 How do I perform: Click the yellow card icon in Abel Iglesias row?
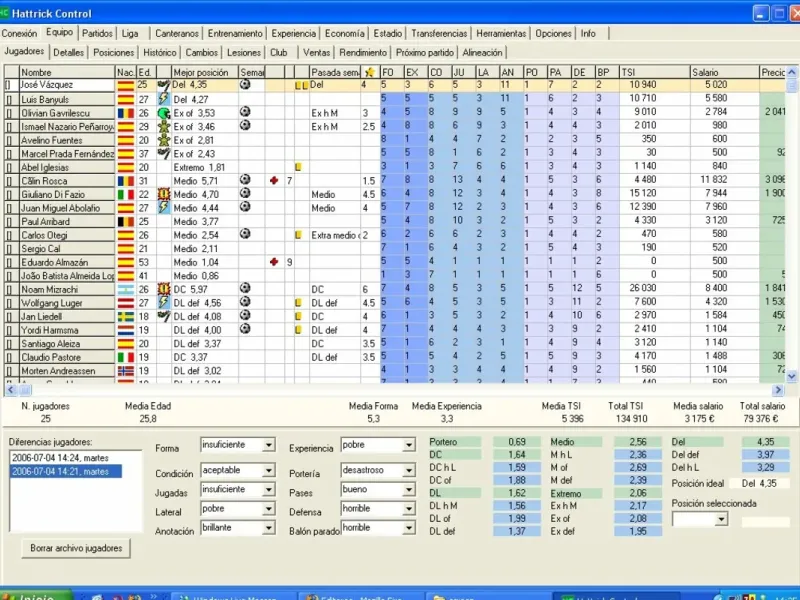tap(298, 167)
